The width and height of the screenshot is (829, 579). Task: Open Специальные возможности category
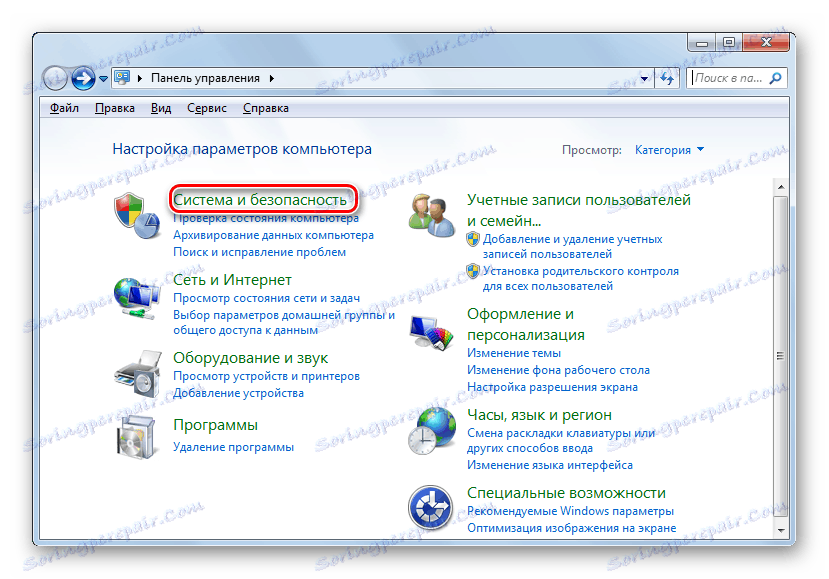566,493
